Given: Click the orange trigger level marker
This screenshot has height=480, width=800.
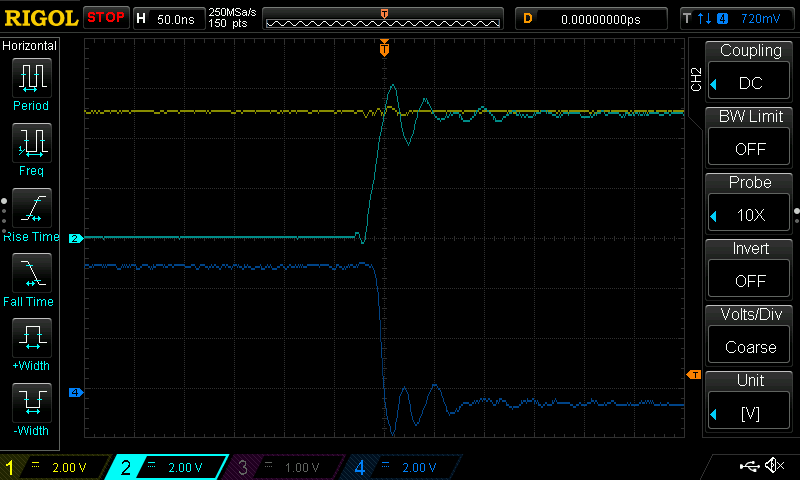Looking at the screenshot, I should pos(694,374).
